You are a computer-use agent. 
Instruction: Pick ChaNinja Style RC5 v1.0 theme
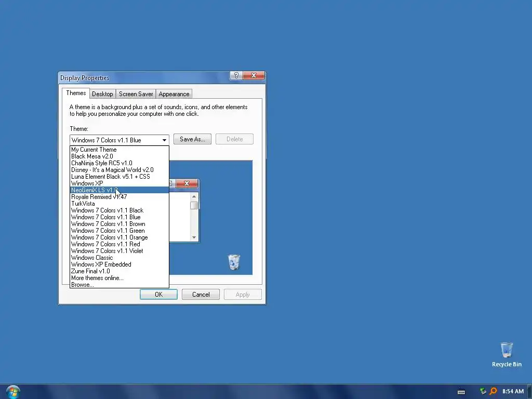click(x=119, y=163)
